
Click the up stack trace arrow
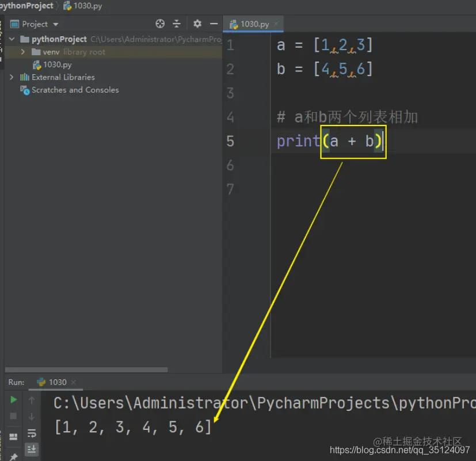coord(32,401)
